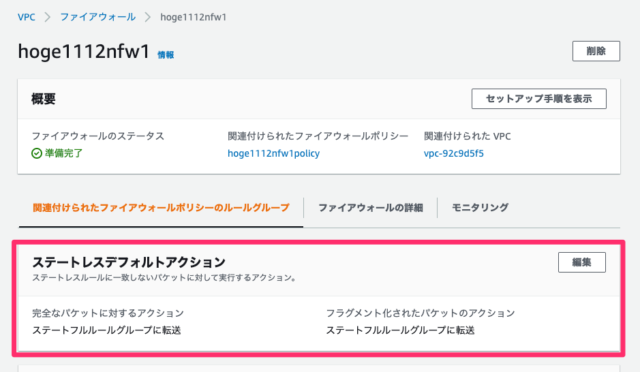Click the 完全なパケットに対するアクション value text
The height and width of the screenshot is (372, 640).
(107, 330)
